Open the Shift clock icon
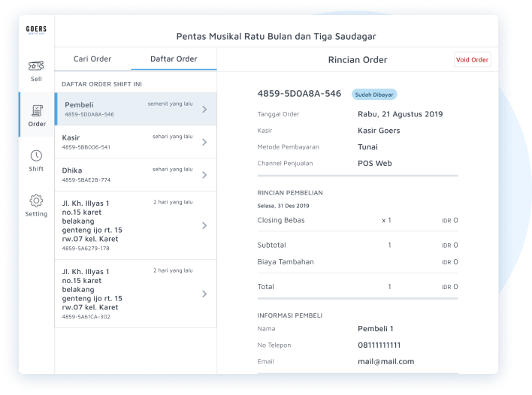The height and width of the screenshot is (395, 532). pos(36,156)
